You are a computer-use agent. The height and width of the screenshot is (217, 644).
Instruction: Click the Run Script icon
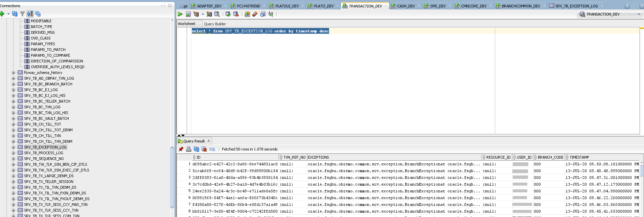click(188, 14)
